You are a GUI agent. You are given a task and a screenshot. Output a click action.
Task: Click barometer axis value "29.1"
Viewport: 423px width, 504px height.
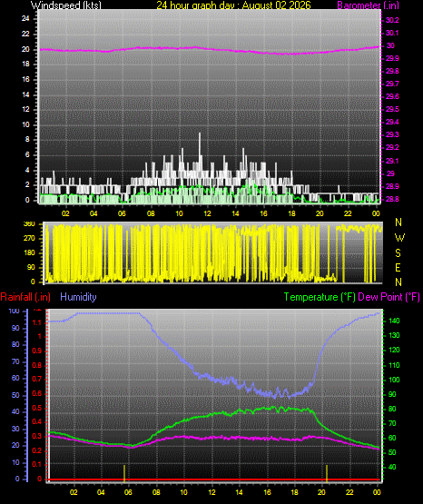(392, 161)
